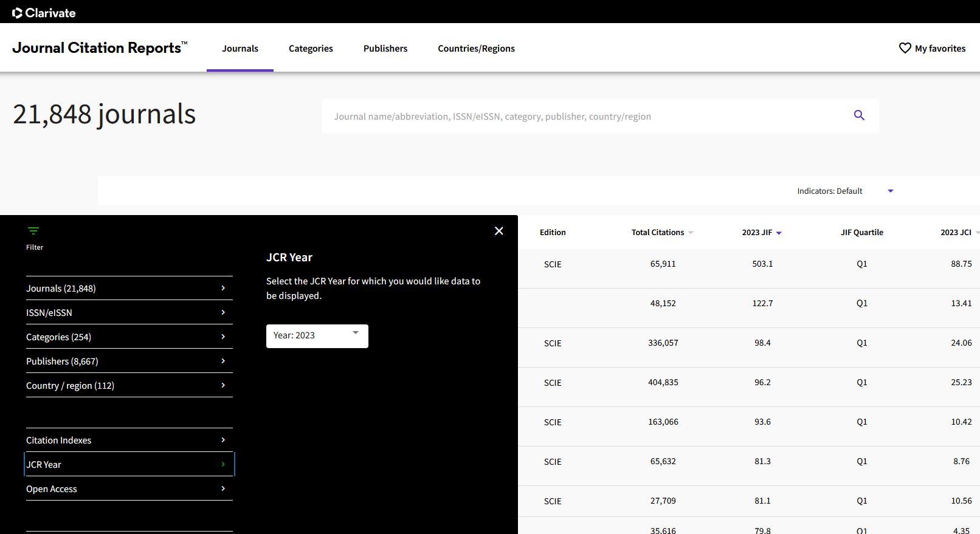Expand the ISSN/eISSN filter
This screenshot has width=980, height=534.
pos(129,312)
